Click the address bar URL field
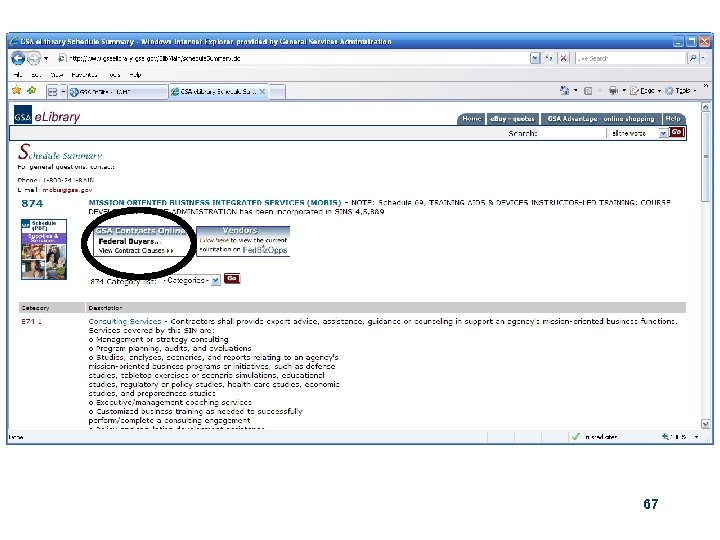Viewport: 720px width, 540px height. click(x=296, y=58)
